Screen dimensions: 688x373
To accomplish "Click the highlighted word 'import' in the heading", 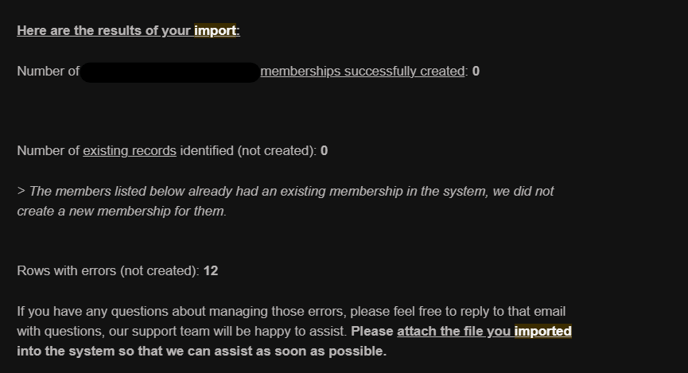I will click(x=215, y=31).
